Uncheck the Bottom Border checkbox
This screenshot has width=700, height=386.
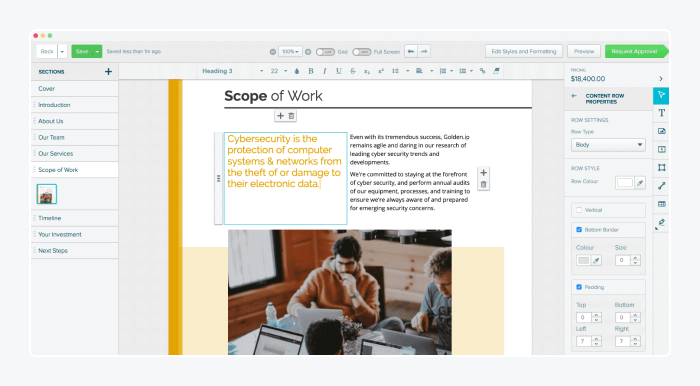pos(579,229)
